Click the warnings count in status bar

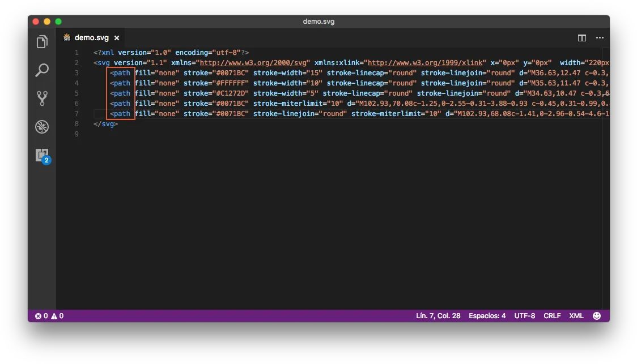point(57,316)
